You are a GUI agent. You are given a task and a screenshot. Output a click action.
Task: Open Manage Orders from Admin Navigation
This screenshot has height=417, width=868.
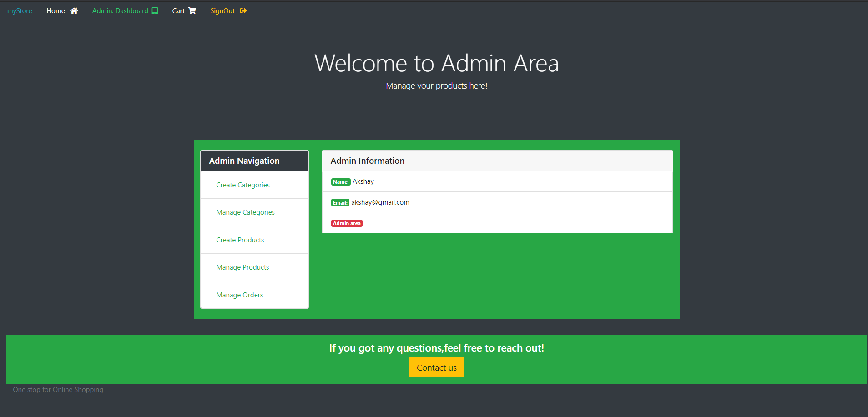point(239,295)
